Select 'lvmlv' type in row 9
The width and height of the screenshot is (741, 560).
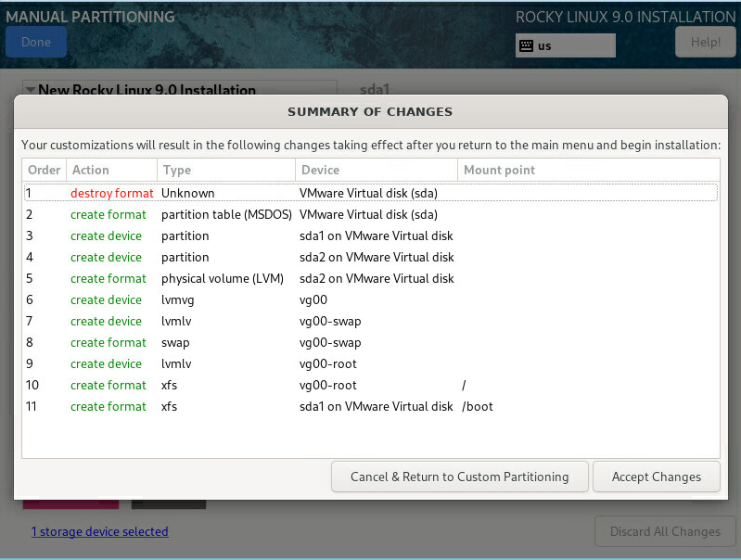tap(176, 363)
